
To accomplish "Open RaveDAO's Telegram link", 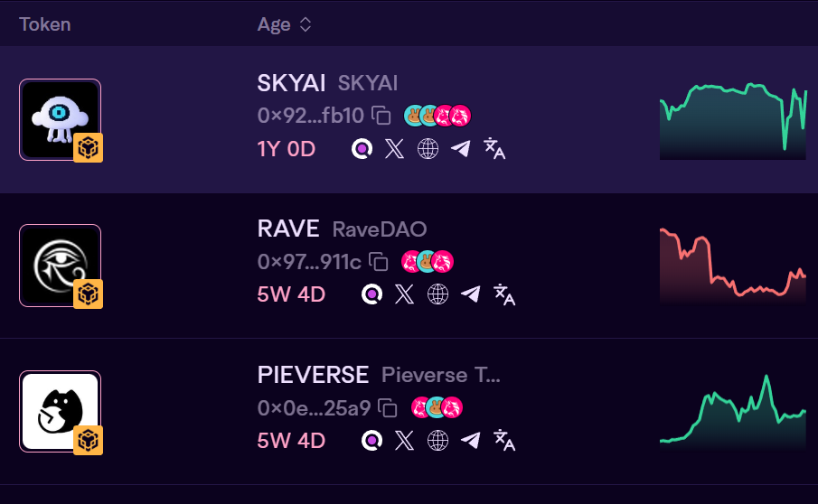I will tap(471, 294).
